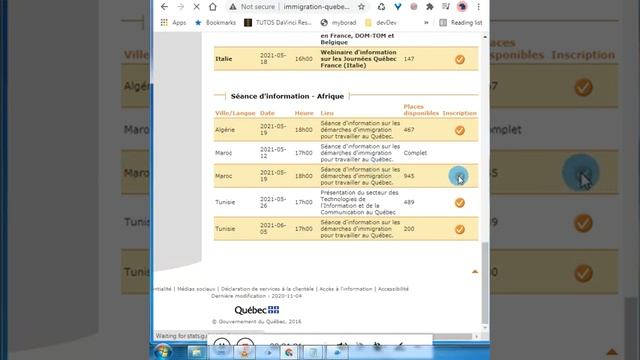Open the myborad bookmark

pos(338,22)
